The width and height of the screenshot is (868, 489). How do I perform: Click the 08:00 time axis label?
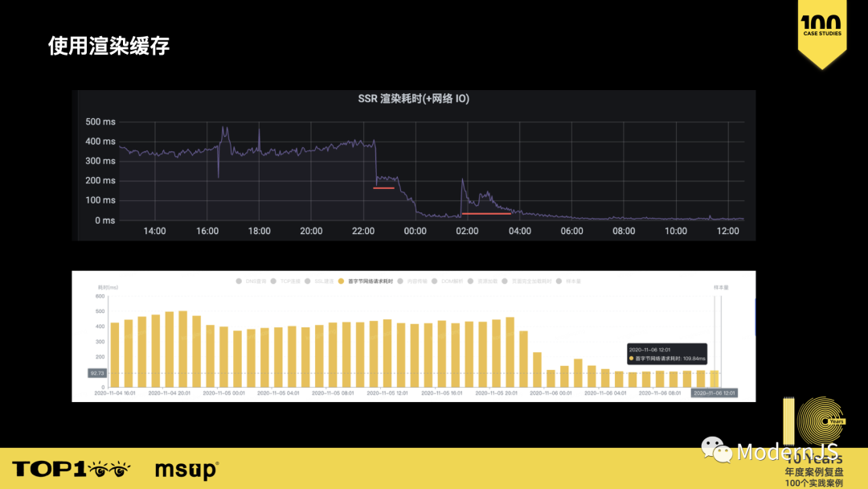pos(624,231)
